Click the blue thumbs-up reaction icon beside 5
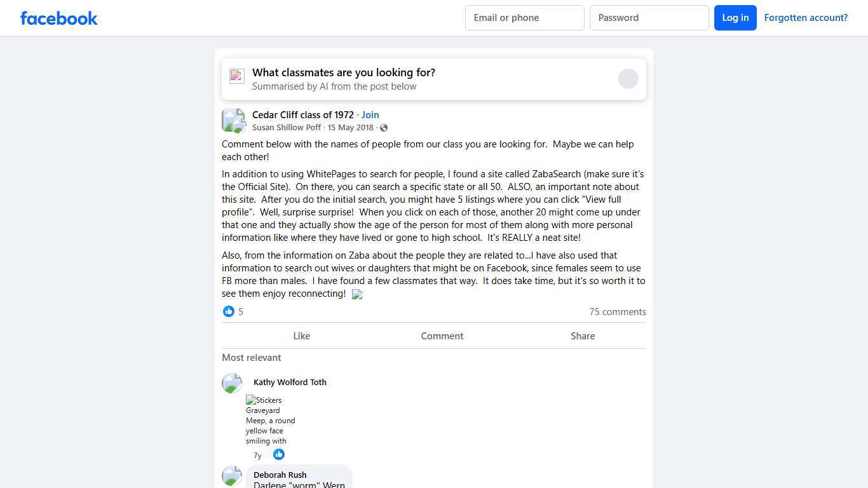The height and width of the screenshot is (488, 868). click(x=229, y=311)
